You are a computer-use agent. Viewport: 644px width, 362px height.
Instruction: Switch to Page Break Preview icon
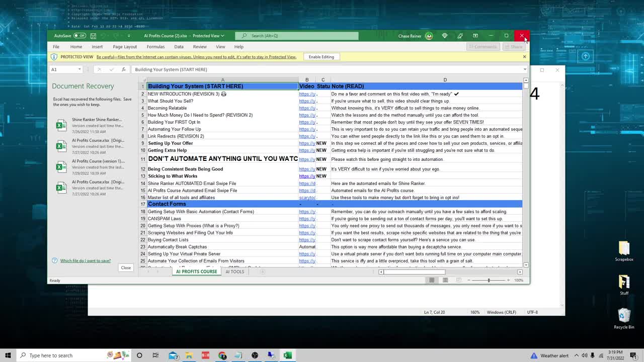coord(458,280)
